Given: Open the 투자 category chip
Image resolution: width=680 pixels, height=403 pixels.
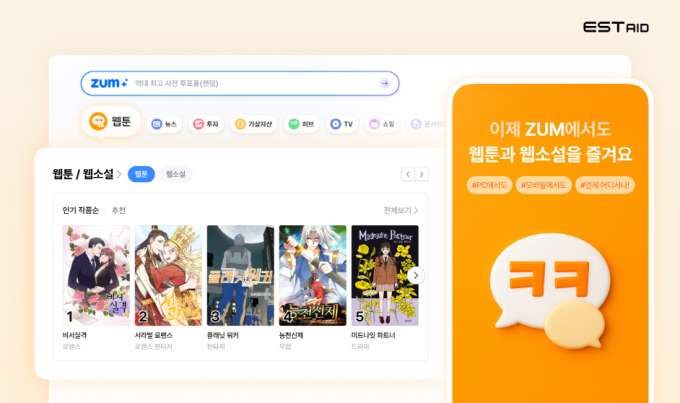Looking at the screenshot, I should (206, 124).
